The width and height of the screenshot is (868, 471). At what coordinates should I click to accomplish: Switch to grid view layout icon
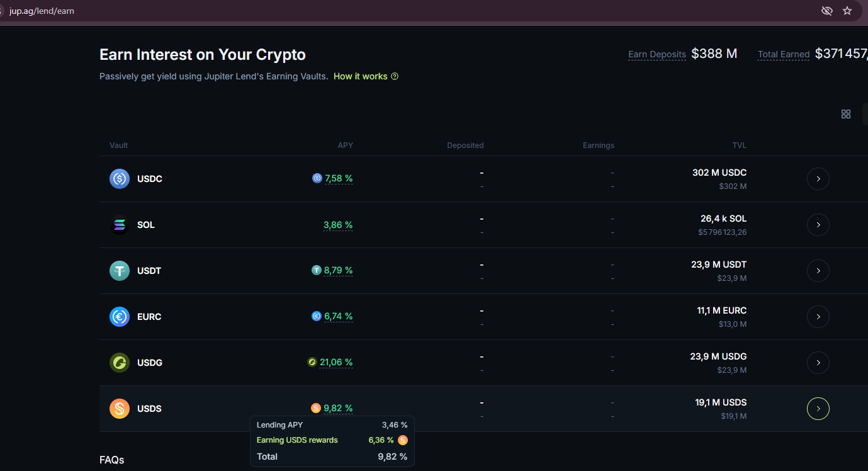click(846, 114)
